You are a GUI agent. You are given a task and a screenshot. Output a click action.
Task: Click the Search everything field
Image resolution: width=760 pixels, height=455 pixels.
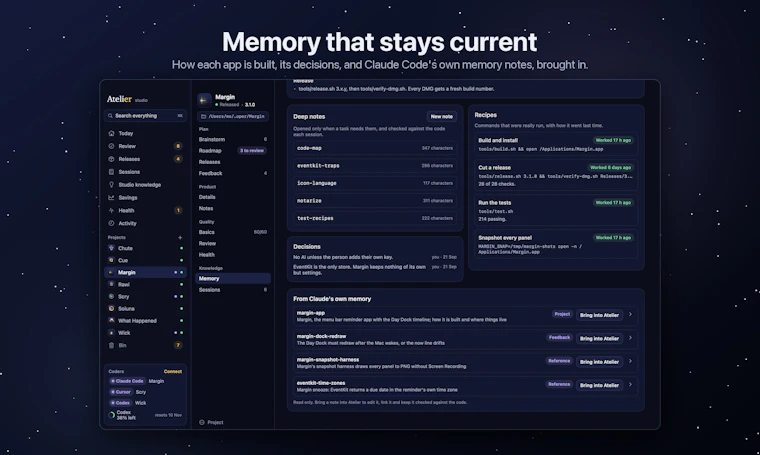[145, 116]
